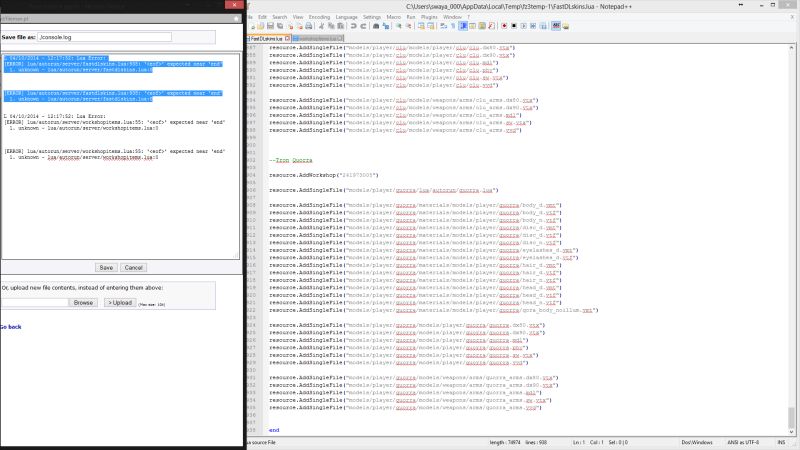Click the Copy toolbar icon
800x450 pixels.
click(331, 26)
